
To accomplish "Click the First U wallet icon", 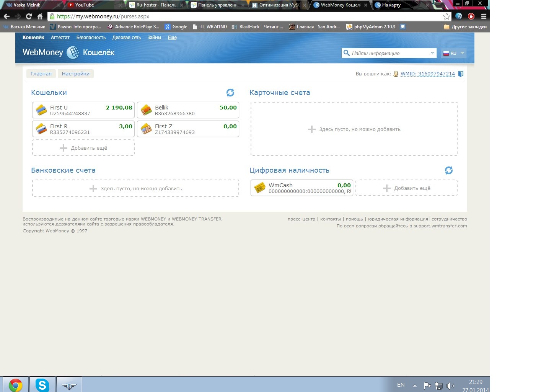I will 41,110.
